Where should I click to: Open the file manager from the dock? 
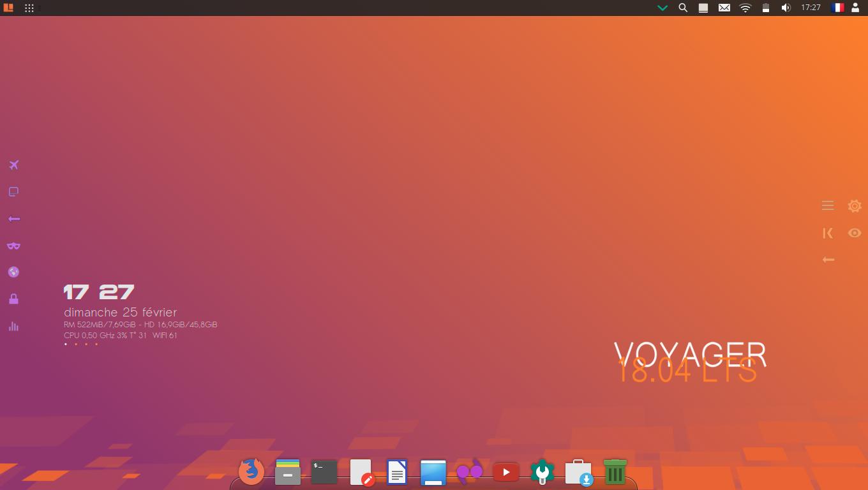click(288, 472)
